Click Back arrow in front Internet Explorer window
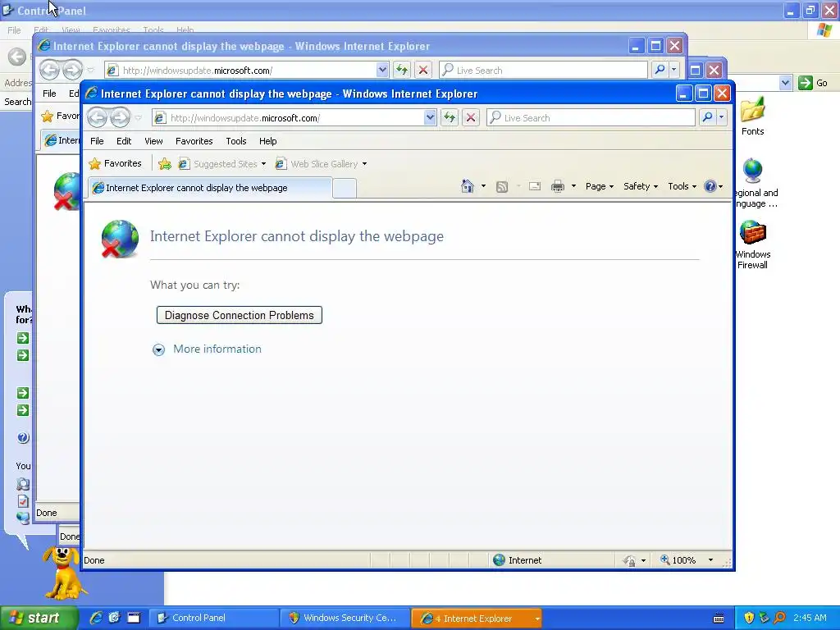Viewport: 840px width, 630px height. point(97,117)
